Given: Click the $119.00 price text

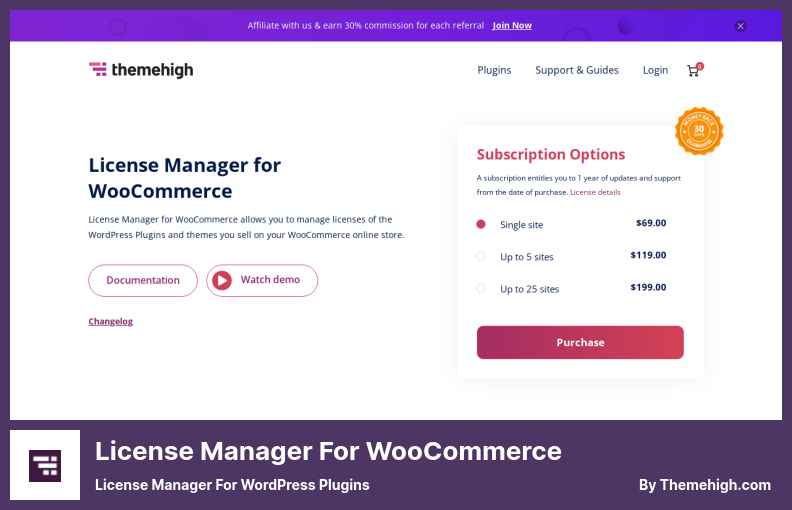Looking at the screenshot, I should pos(648,256).
